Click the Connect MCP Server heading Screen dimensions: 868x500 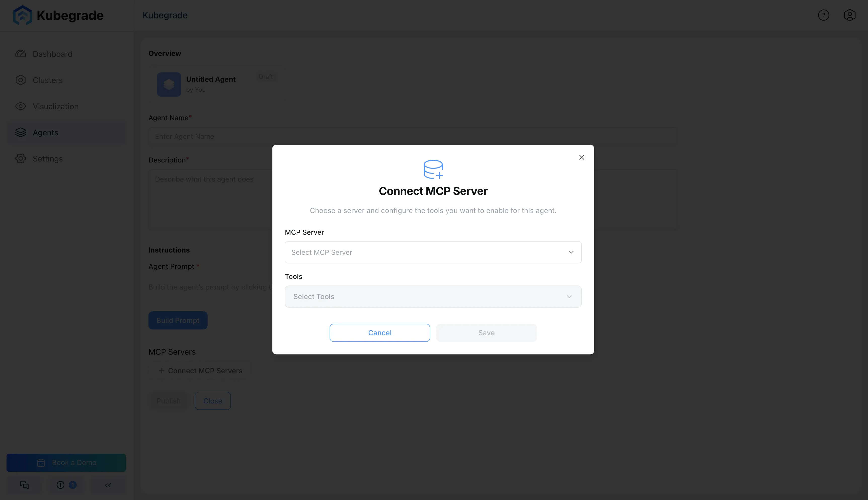pos(433,191)
